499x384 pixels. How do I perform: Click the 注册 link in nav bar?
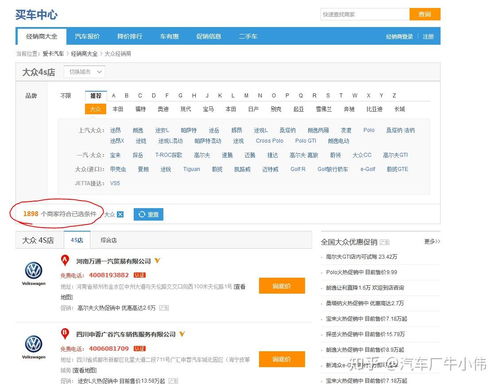pos(428,37)
